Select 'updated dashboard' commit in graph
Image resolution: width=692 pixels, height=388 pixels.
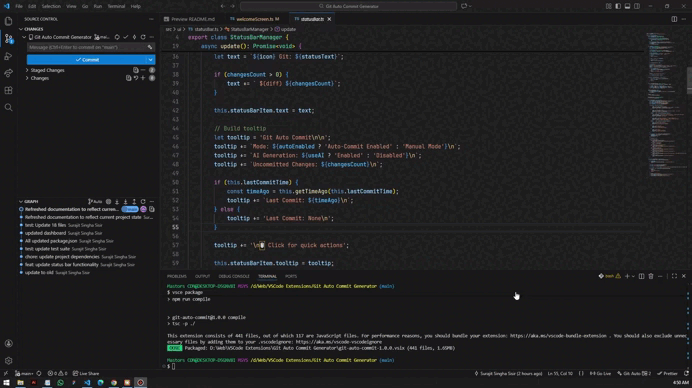point(45,233)
